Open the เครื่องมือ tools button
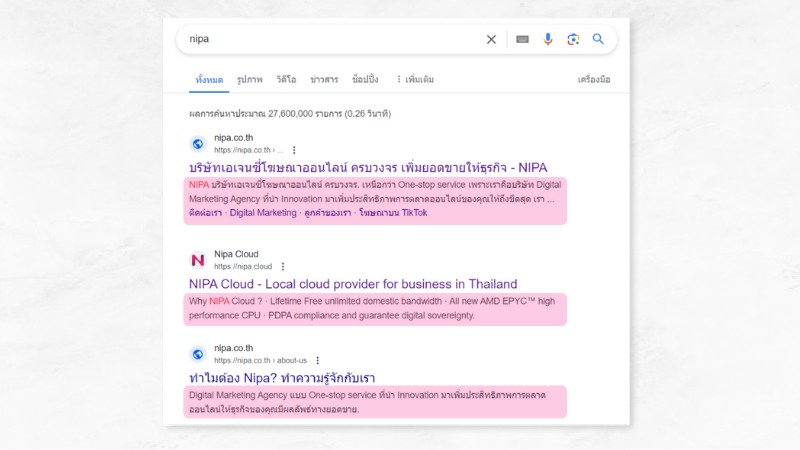The height and width of the screenshot is (450, 800). (594, 80)
